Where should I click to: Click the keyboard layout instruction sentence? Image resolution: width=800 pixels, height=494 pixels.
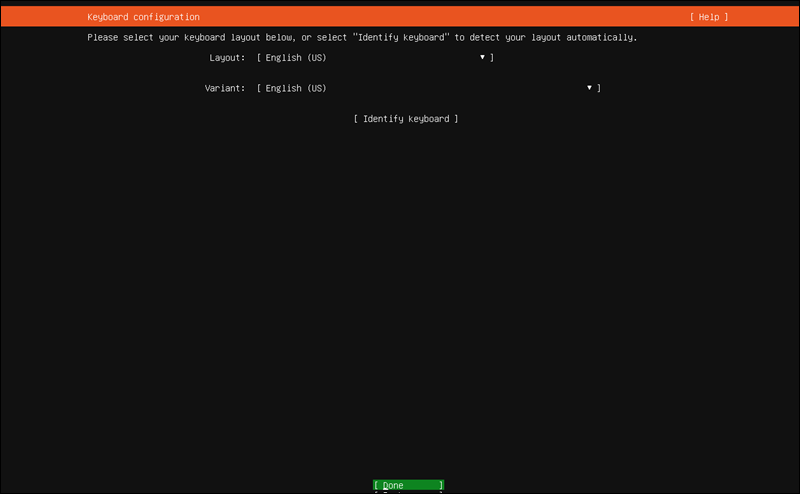(362, 37)
